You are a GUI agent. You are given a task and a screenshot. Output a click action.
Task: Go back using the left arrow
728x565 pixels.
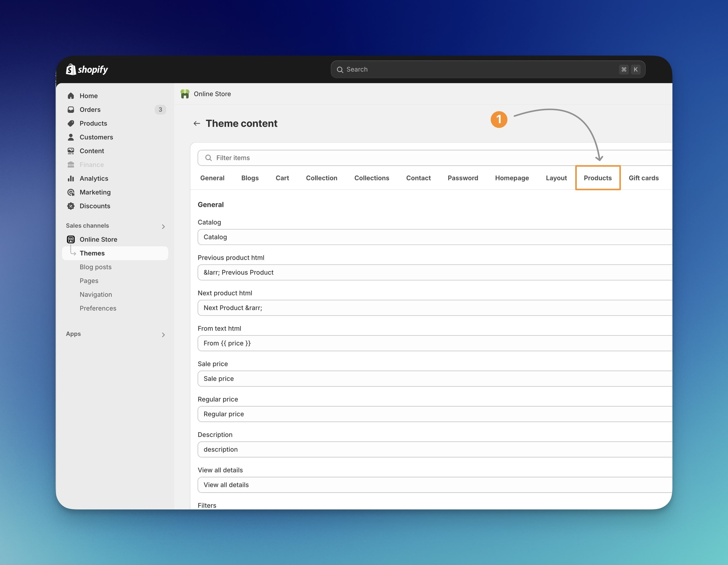tap(197, 123)
